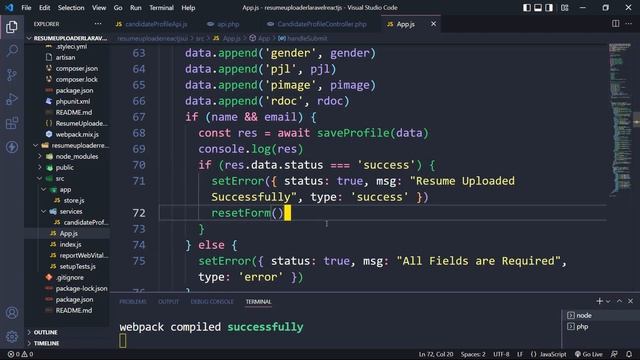Select the php terminal instance
The image size is (640, 360).
point(601,327)
